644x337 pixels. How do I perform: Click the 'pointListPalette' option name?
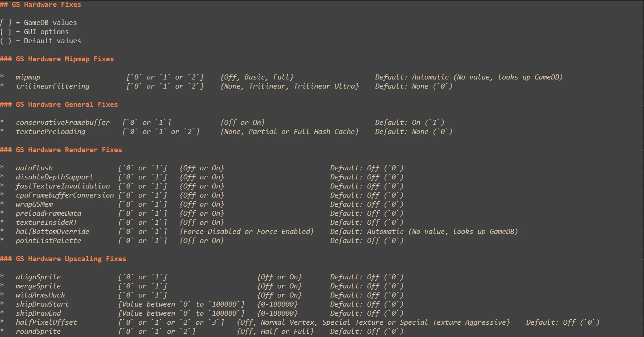(49, 241)
